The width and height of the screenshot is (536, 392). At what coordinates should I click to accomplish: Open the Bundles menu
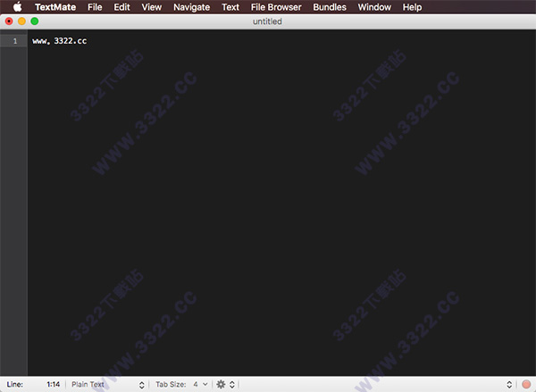pos(330,7)
